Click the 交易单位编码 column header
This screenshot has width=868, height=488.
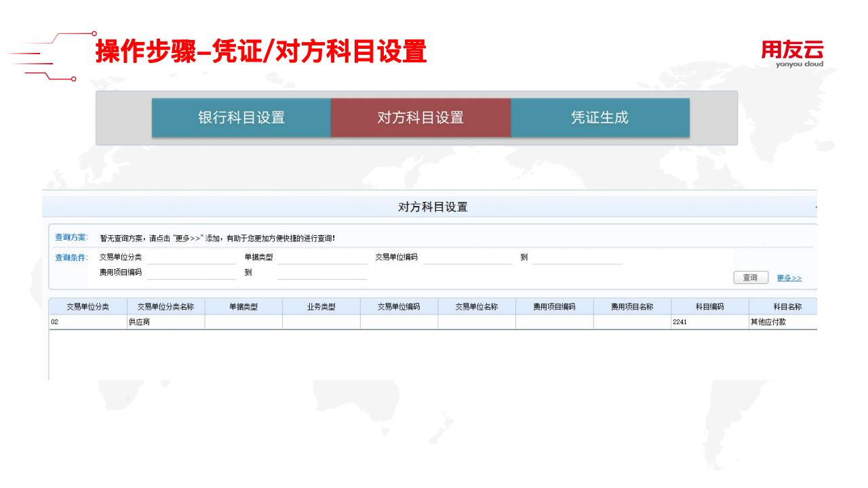(x=399, y=306)
